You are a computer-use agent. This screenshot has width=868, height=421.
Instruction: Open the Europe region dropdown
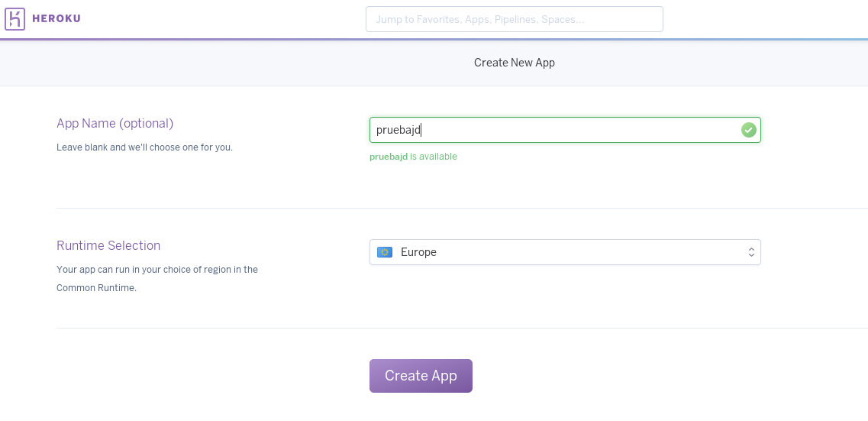click(565, 252)
